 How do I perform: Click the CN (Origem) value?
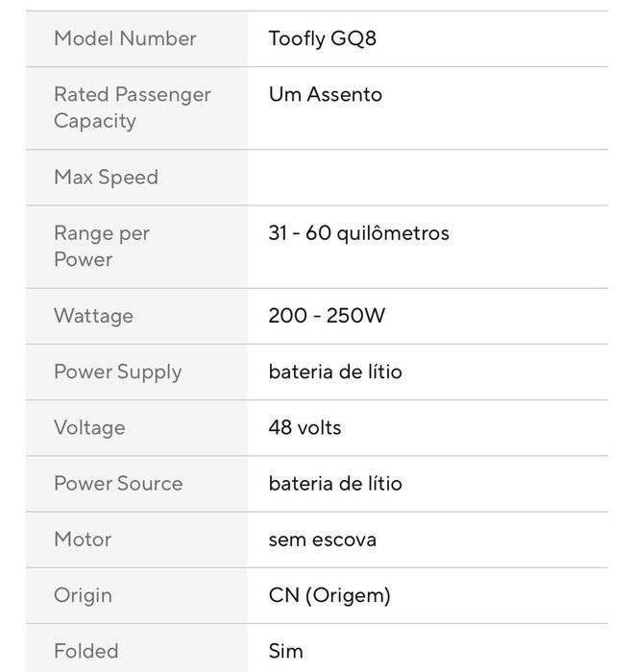click(329, 595)
